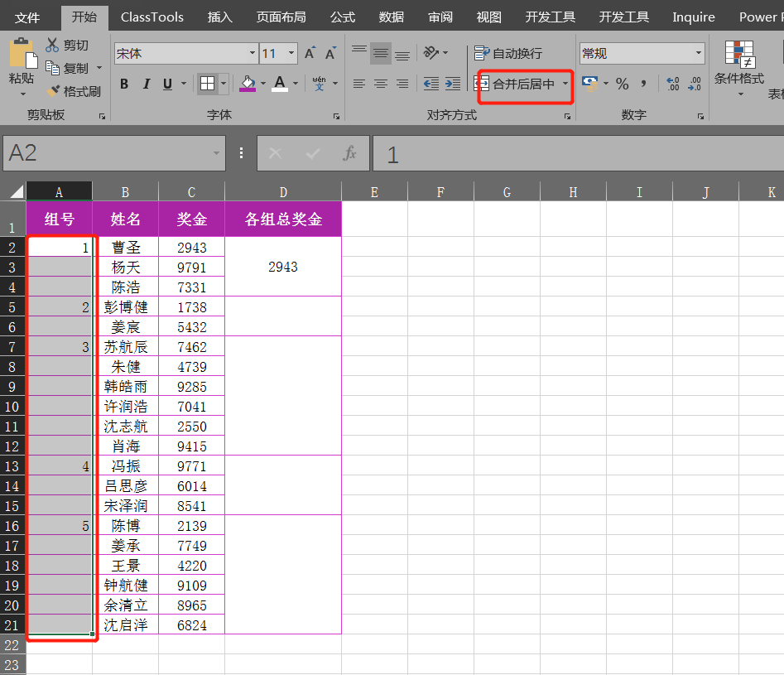Click the Copy (复制) icon
This screenshot has width=784, height=675.
pyautogui.click(x=52, y=68)
